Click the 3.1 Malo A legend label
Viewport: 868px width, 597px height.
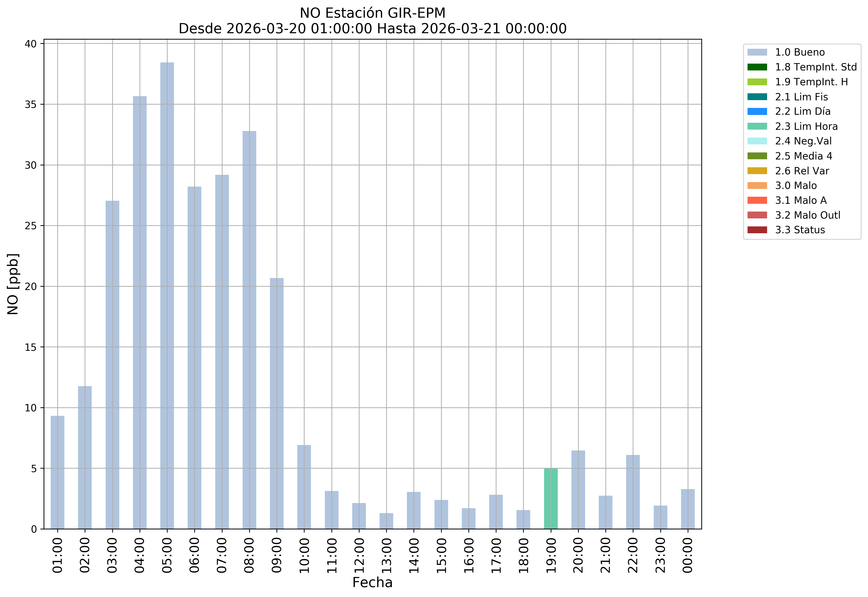click(x=801, y=200)
